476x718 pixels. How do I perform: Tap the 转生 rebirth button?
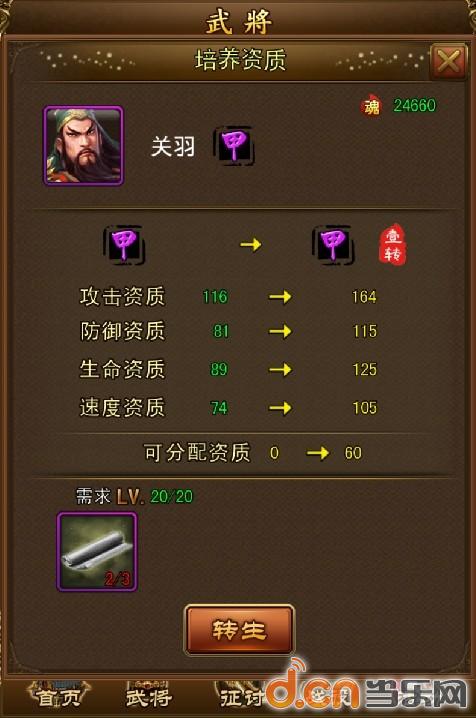pyautogui.click(x=239, y=630)
